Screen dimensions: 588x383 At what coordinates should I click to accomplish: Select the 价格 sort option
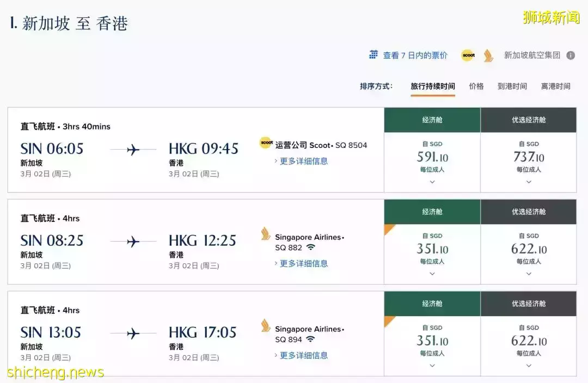tap(476, 85)
